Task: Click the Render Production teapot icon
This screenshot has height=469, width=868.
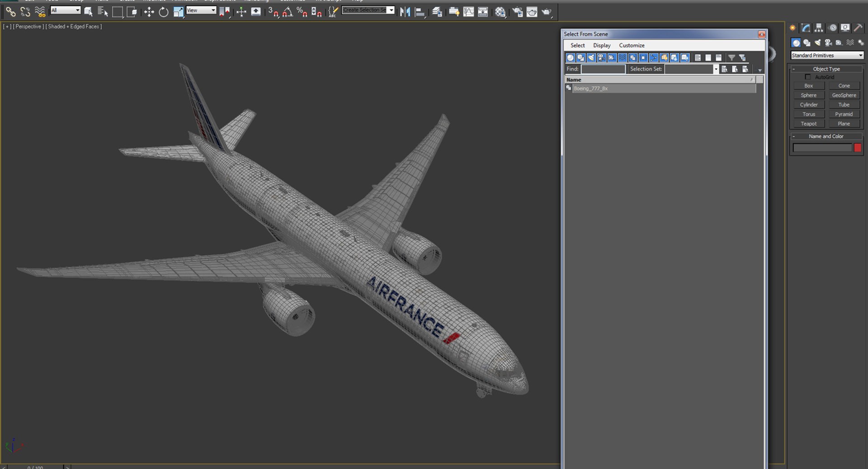Action: click(547, 12)
